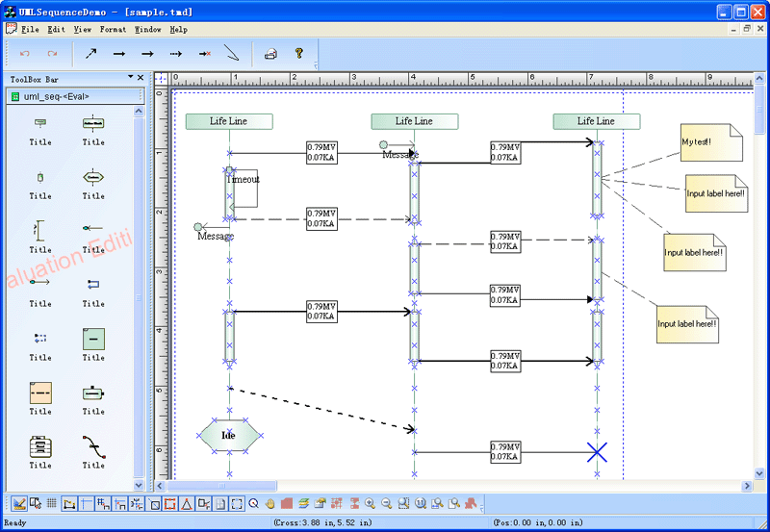Click the middle Life Line header box
The image size is (770, 532).
(x=414, y=121)
